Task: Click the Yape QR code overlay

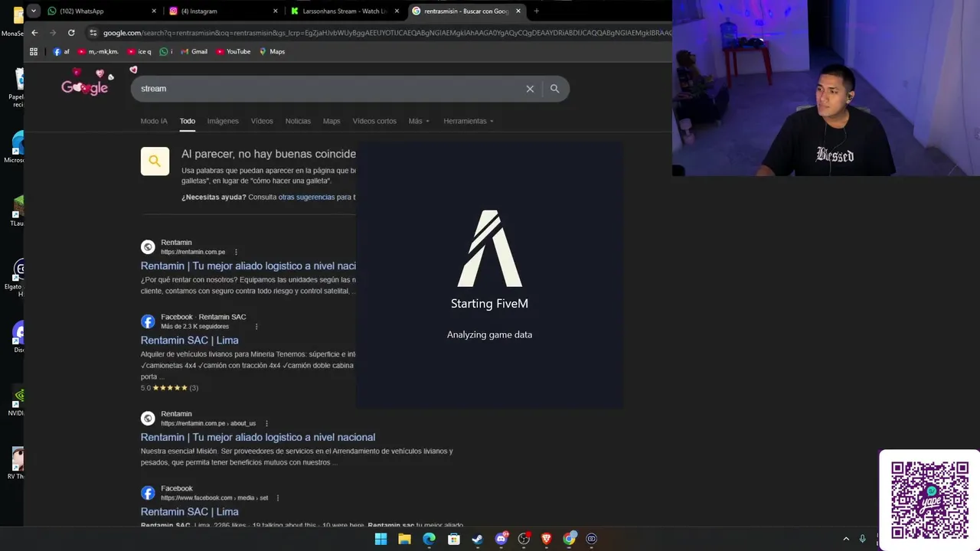Action: [x=929, y=500]
